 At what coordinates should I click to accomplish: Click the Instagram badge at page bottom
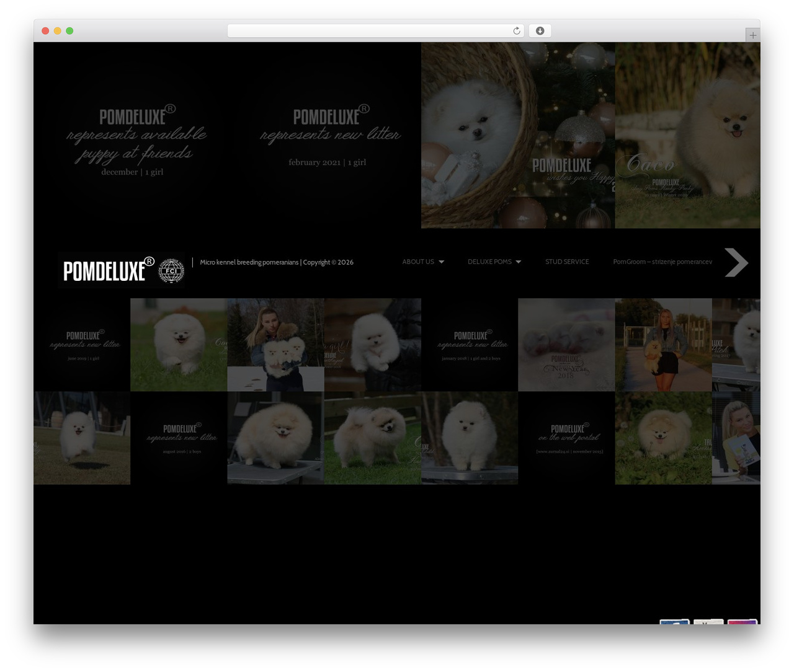click(x=743, y=621)
